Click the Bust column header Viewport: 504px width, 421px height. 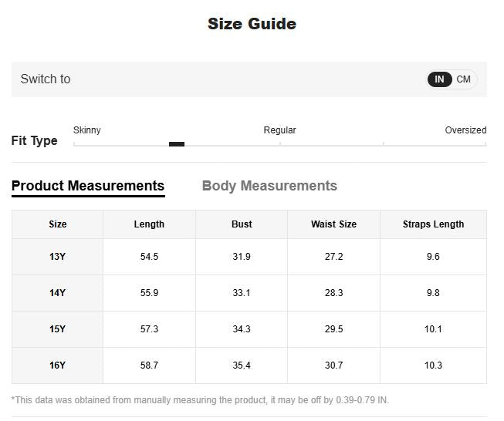pyautogui.click(x=242, y=224)
